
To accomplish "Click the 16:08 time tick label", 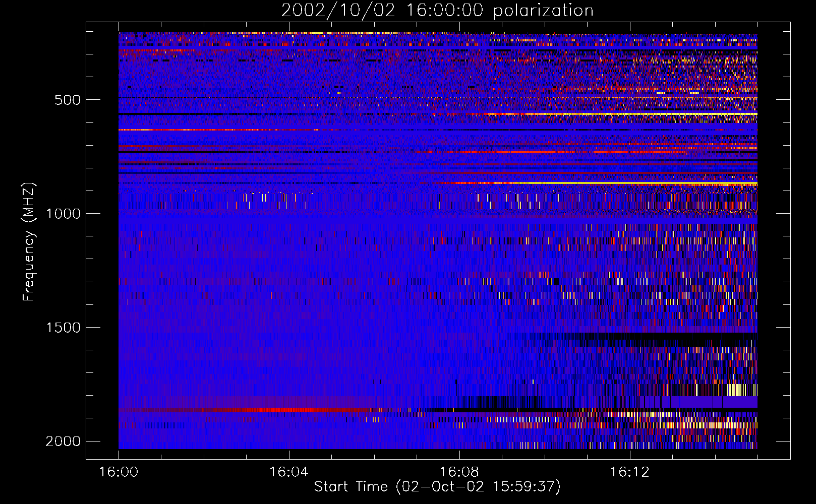I will (459, 472).
